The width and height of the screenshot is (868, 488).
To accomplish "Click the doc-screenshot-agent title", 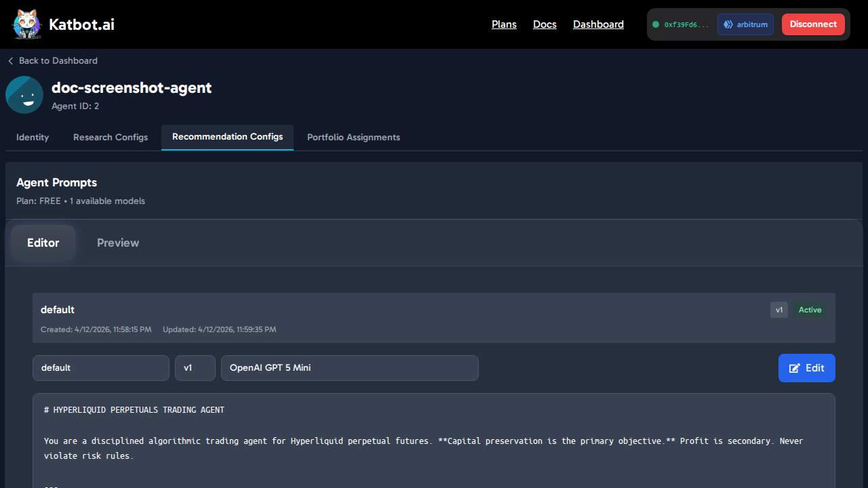I will (132, 87).
